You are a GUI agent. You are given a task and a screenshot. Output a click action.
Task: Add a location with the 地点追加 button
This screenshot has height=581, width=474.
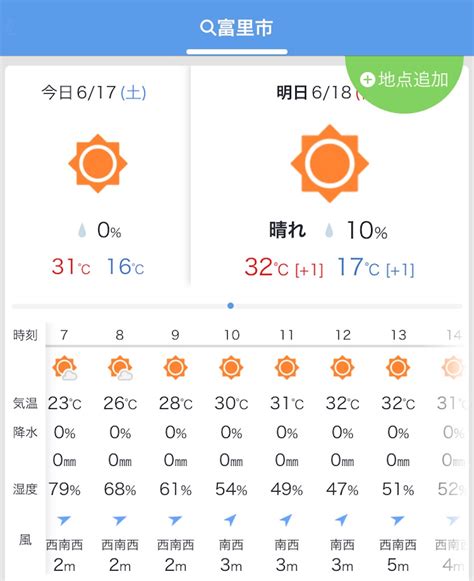pos(404,80)
